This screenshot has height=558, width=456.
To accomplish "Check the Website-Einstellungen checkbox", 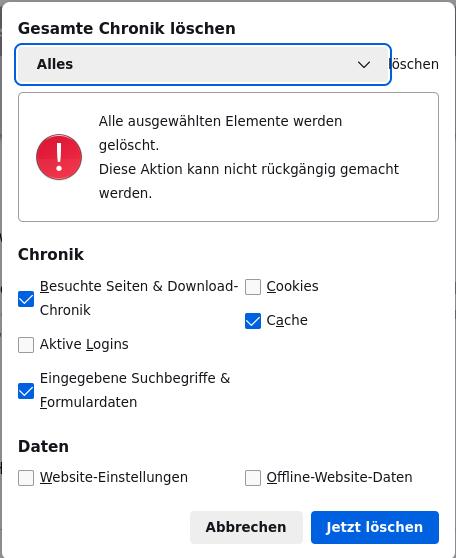I will pyautogui.click(x=26, y=478).
